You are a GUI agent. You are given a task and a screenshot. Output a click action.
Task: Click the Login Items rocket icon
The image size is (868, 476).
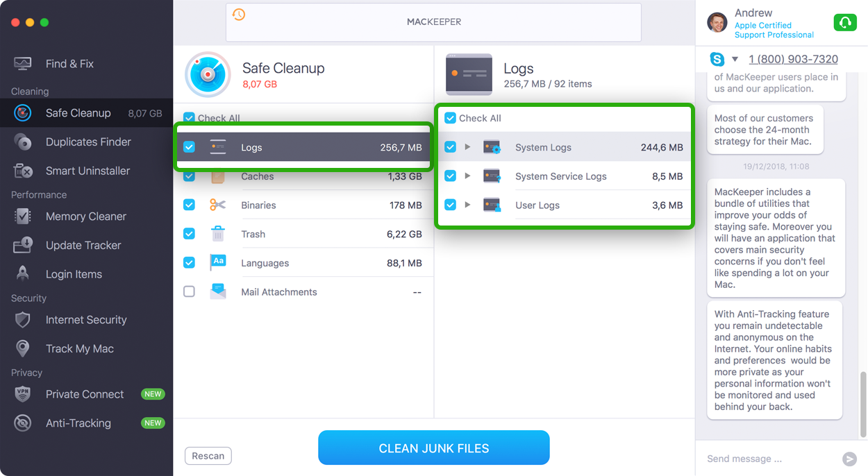coord(23,274)
